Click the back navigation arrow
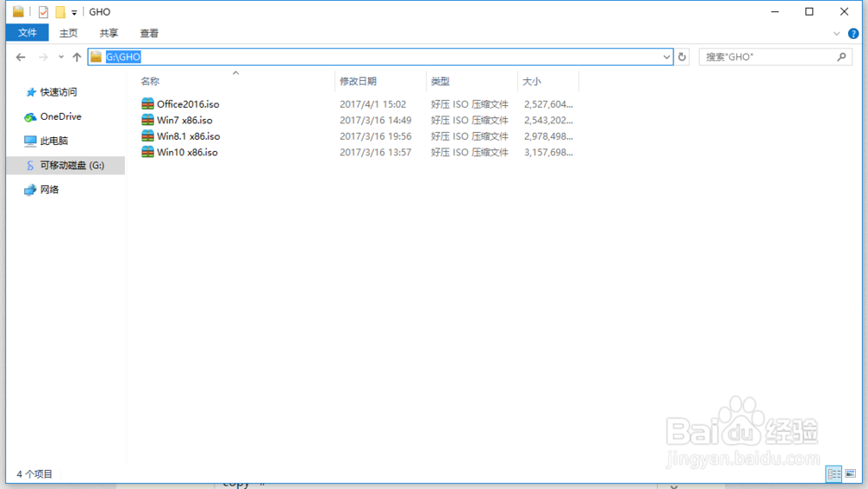The height and width of the screenshot is (489, 868). pyautogui.click(x=21, y=57)
